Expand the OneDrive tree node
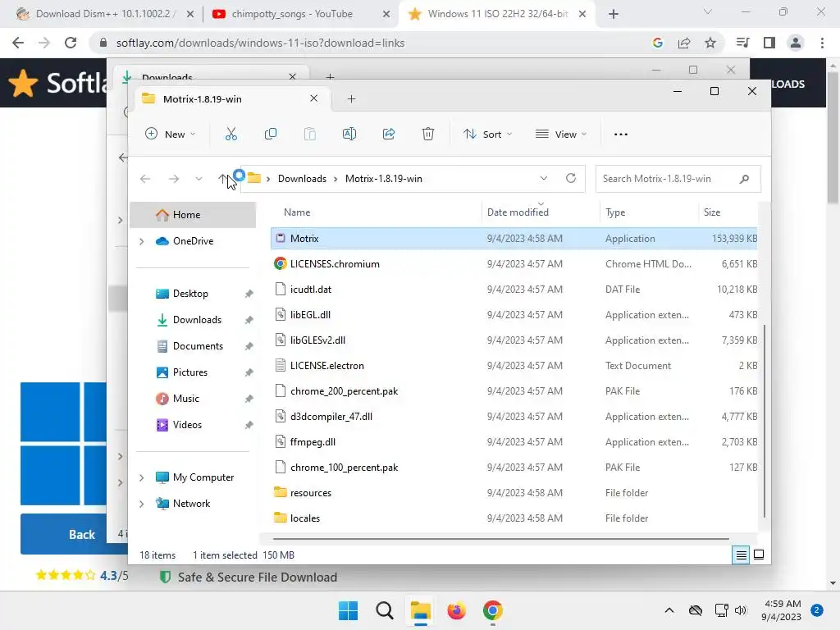Image resolution: width=840 pixels, height=630 pixels. click(x=141, y=242)
